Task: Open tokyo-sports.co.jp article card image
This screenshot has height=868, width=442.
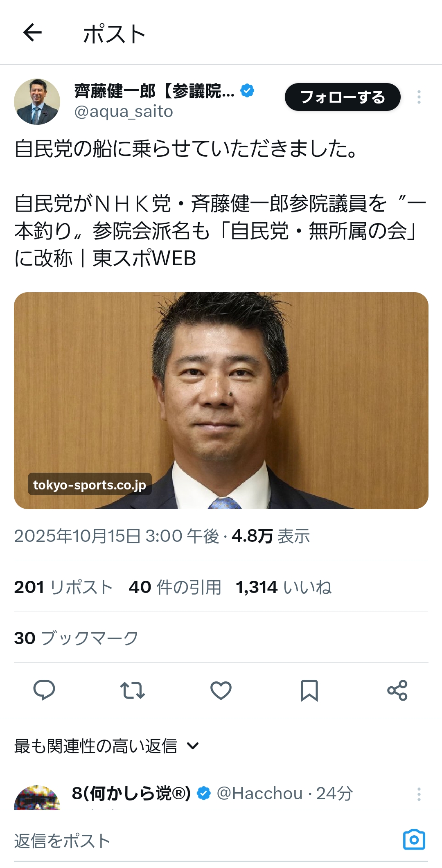Action: click(221, 401)
